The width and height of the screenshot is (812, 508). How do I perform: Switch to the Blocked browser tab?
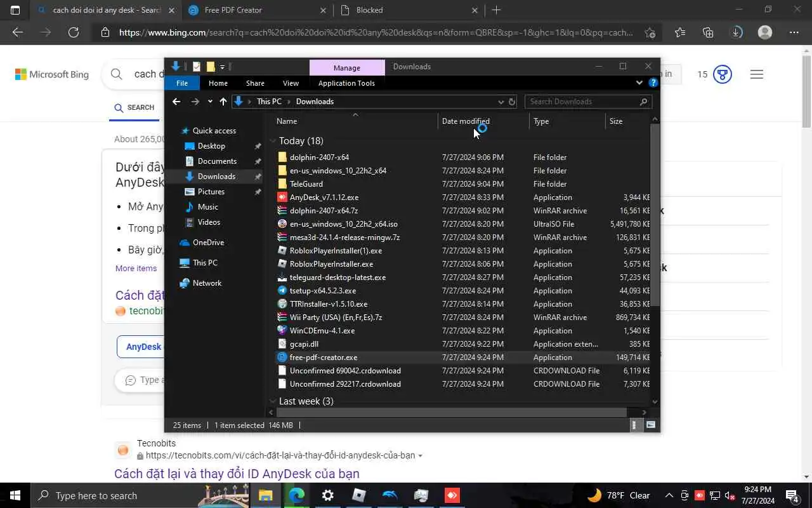[409, 10]
